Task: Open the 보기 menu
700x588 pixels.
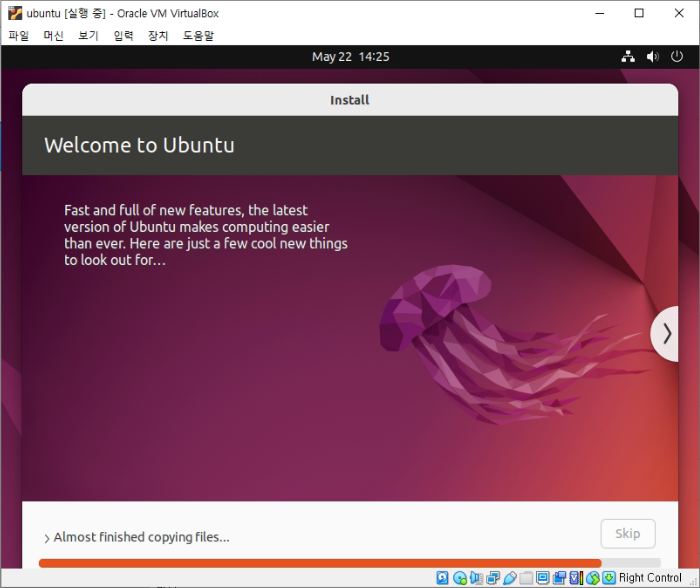Action: tap(88, 35)
